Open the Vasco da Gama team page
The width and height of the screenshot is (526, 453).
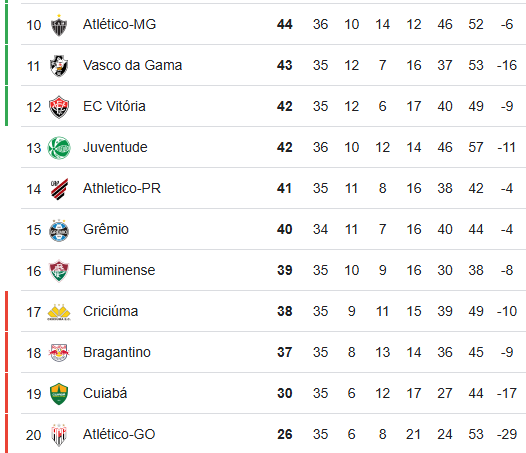[133, 65]
